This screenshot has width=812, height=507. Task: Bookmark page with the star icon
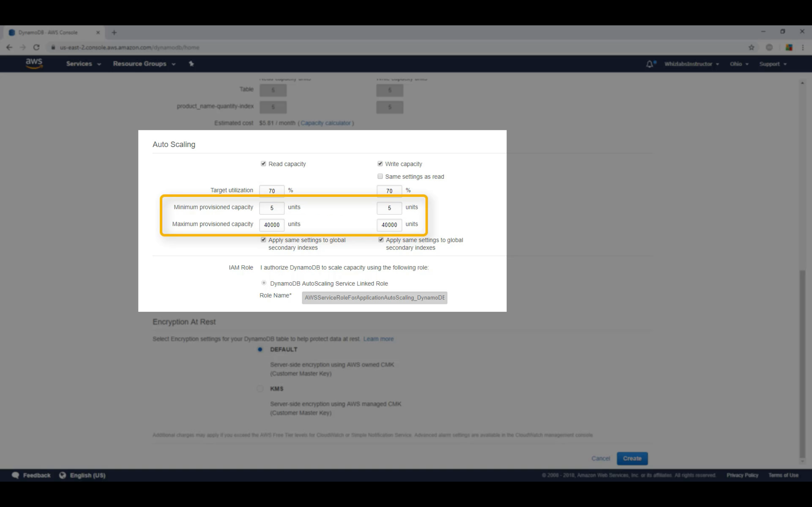(x=751, y=47)
